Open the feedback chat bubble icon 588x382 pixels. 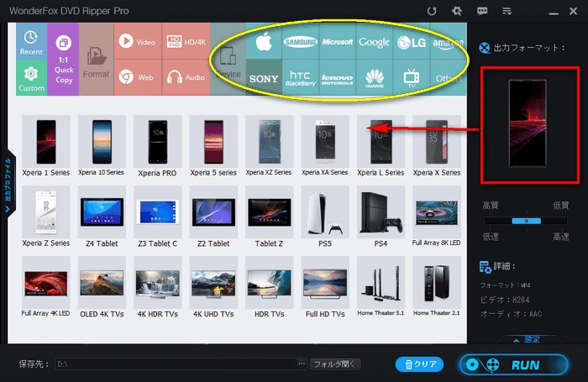point(482,11)
